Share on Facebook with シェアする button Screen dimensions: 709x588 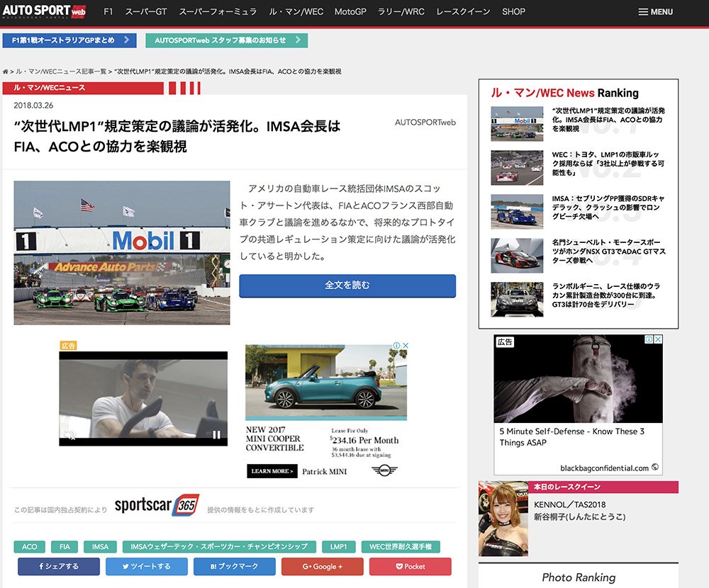[59, 566]
